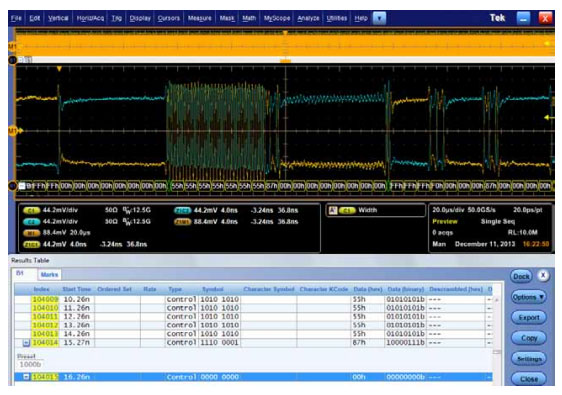Select the yellow C1 channel badge at 44.2mV/div
This screenshot has height=395, width=562.
[x=31, y=210]
